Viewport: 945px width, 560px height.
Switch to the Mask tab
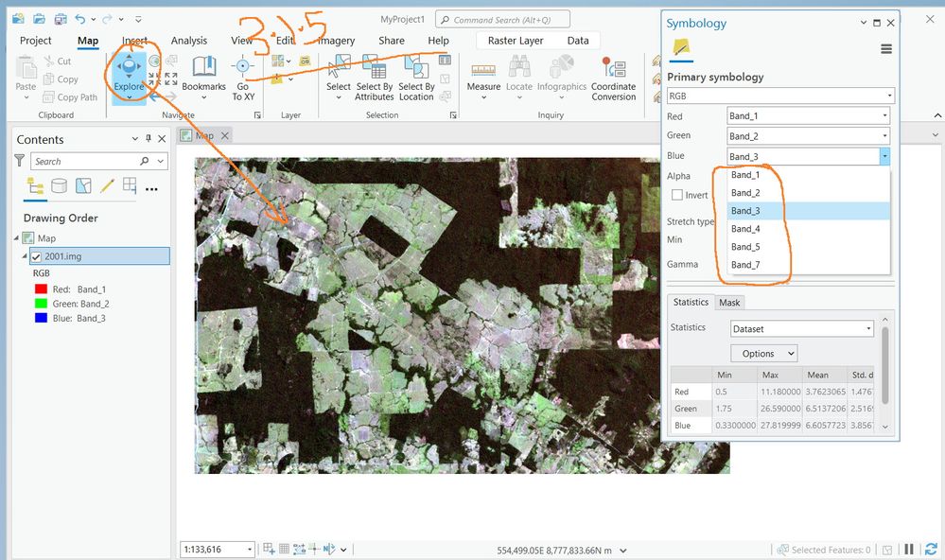[729, 303]
